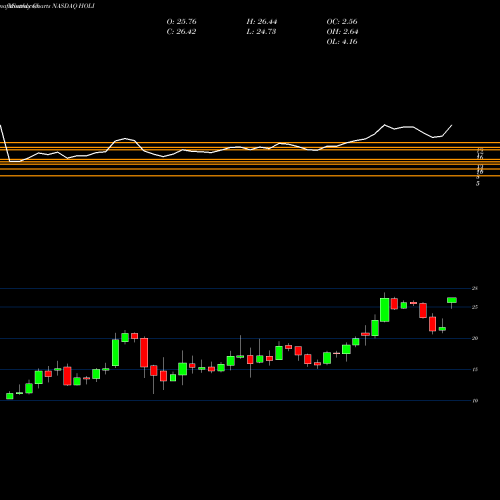Select the OC: 2.56 value
Screen dimensions: 500x500
[x=342, y=22]
